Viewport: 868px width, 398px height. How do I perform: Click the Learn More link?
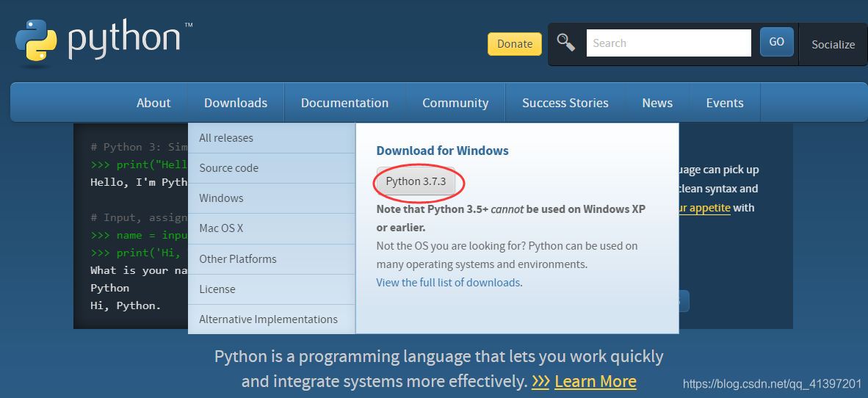595,381
